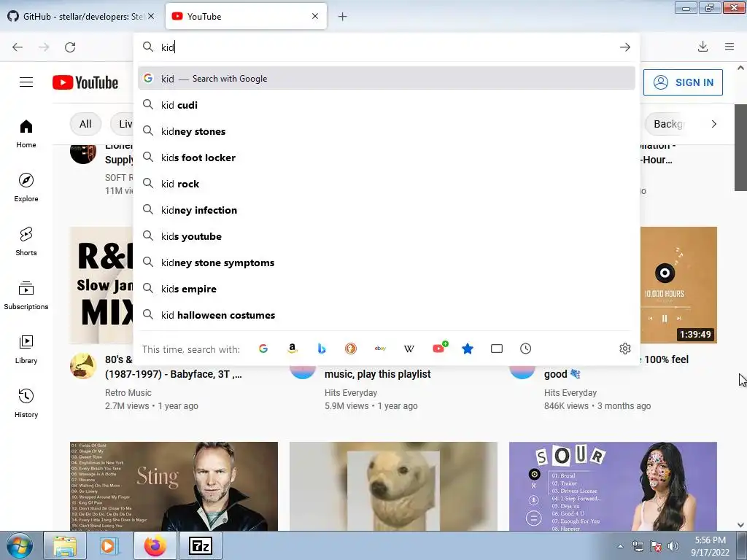The height and width of the screenshot is (560, 747).
Task: Open History in YouTube sidebar
Action: coord(26,403)
